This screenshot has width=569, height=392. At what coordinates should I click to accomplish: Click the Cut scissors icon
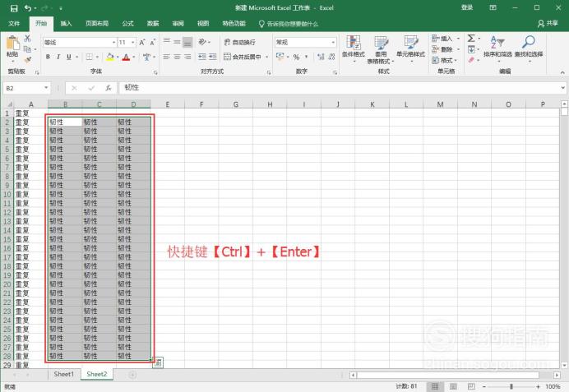point(28,39)
